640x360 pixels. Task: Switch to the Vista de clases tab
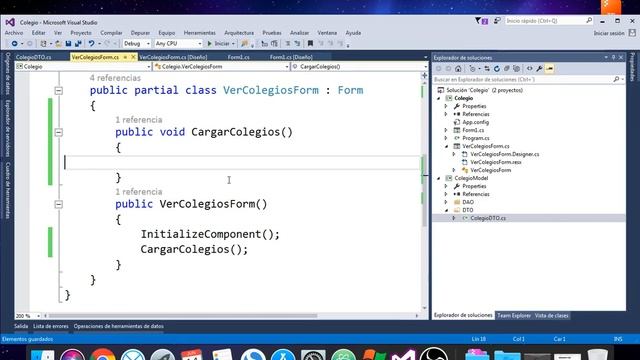(x=551, y=316)
